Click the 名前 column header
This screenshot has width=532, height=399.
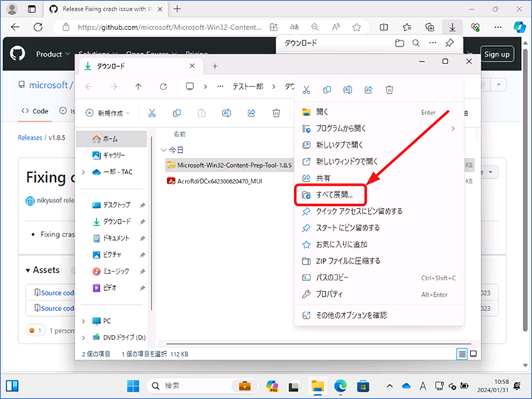180,134
